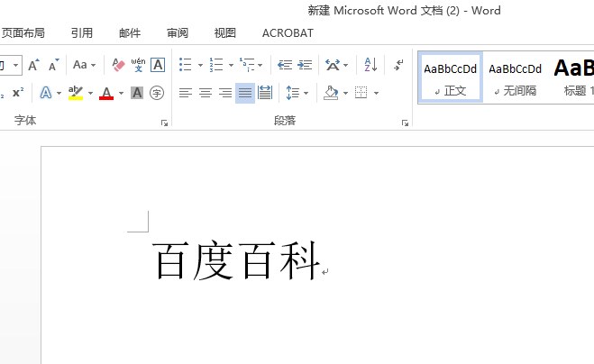This screenshot has height=364, width=594.
Task: Toggle justify alignment
Action: pyautogui.click(x=245, y=93)
